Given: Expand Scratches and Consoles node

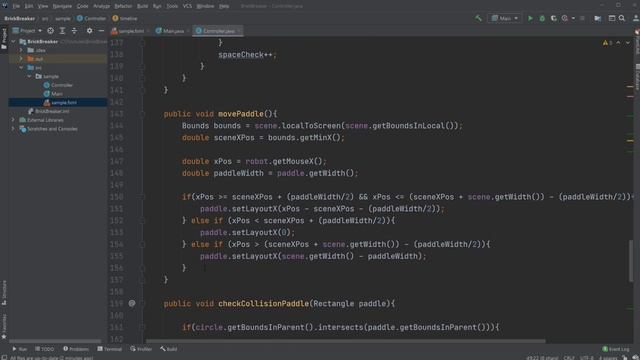Looking at the screenshot, I should coord(13,129).
